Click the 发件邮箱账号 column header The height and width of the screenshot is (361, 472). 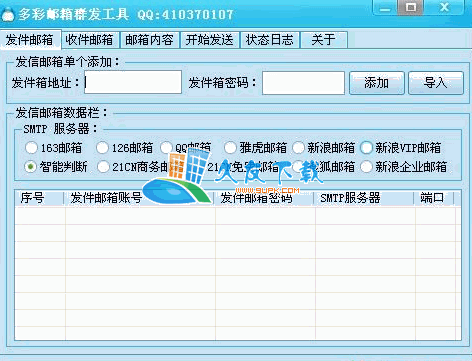[x=139, y=198]
